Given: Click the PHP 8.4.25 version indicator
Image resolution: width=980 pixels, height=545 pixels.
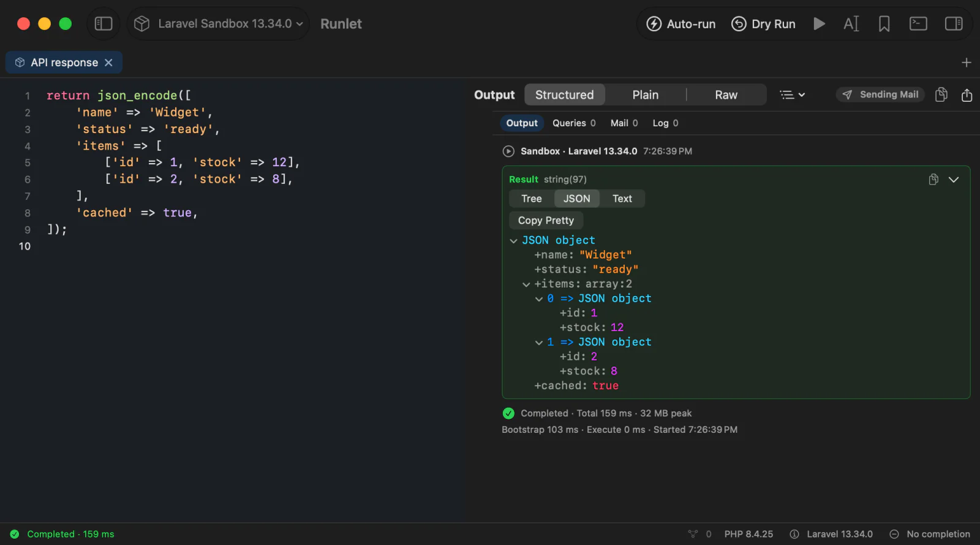Looking at the screenshot, I should pos(748,535).
